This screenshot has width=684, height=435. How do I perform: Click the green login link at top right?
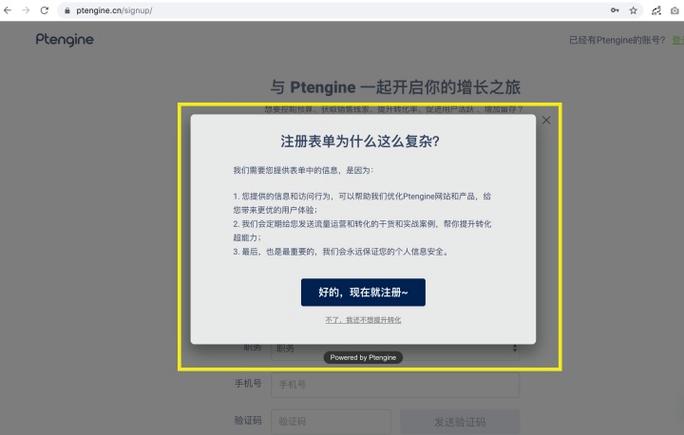coord(677,40)
